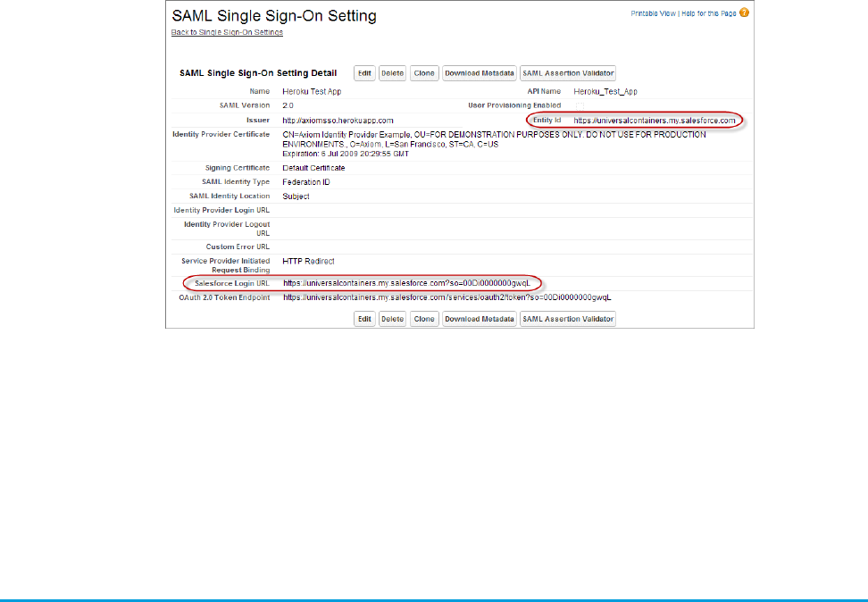Screen dimensions: 868x602
Task: Select the Issuer URL http://axiomsso.herokuapp.com
Action: tap(338, 121)
